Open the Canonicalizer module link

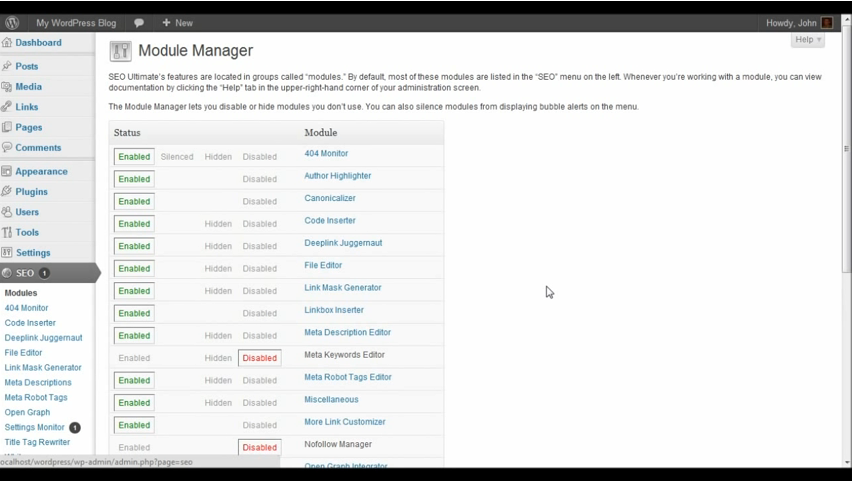330,198
